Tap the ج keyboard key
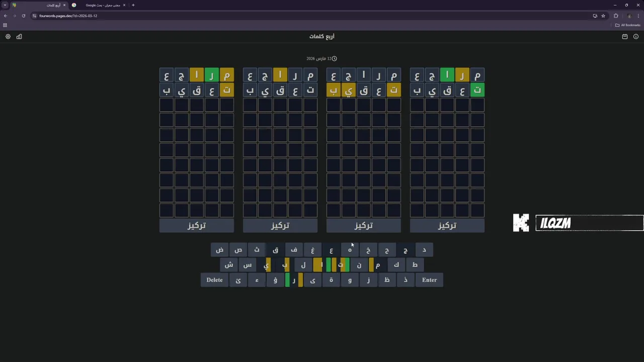Image resolution: width=644 pixels, height=362 pixels. click(x=406, y=250)
